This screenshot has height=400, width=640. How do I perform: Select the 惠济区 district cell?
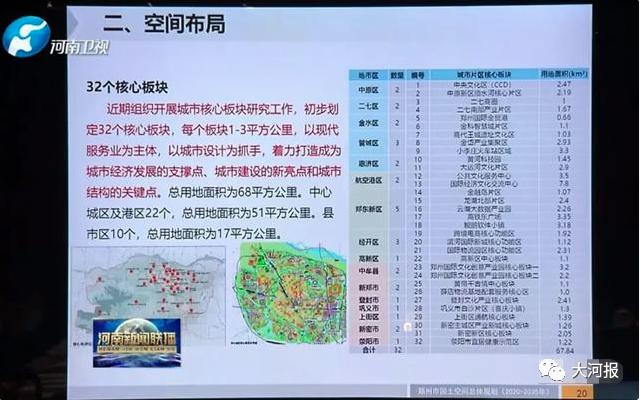(x=369, y=164)
